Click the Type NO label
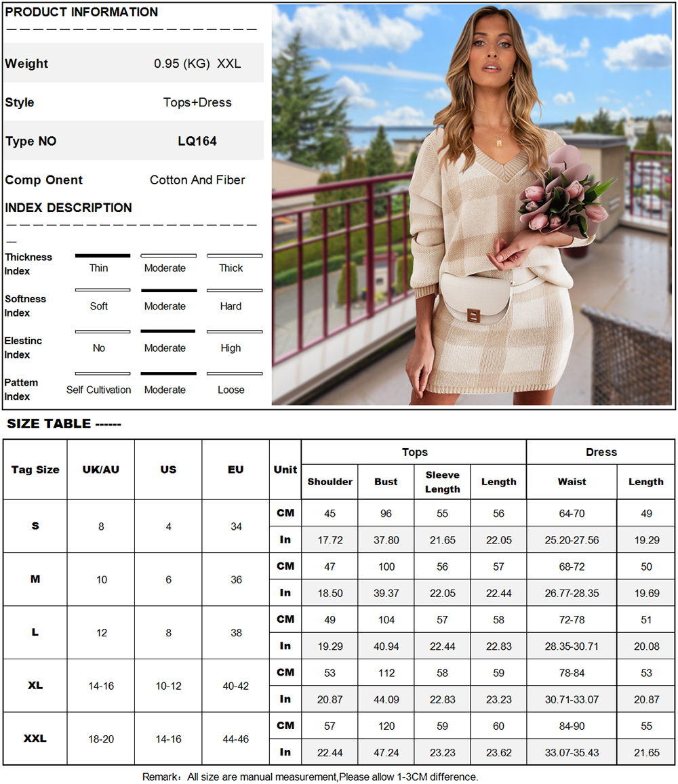The image size is (678, 784). point(31,141)
